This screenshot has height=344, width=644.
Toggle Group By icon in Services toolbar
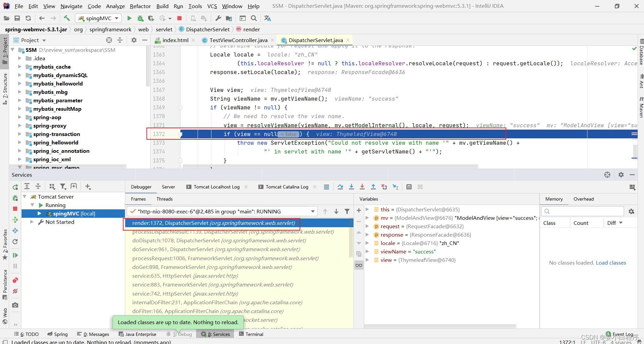[x=52, y=186]
